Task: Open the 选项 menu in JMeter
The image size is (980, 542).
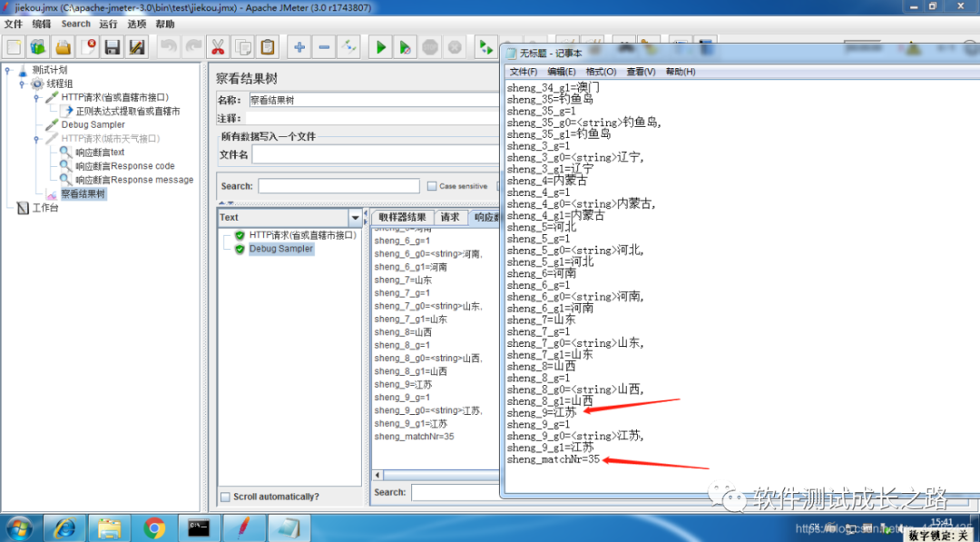Action: tap(137, 24)
